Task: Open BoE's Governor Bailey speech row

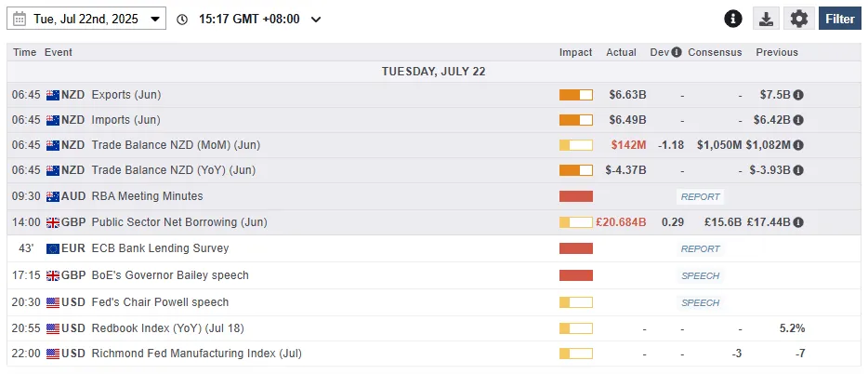Action: tap(168, 275)
